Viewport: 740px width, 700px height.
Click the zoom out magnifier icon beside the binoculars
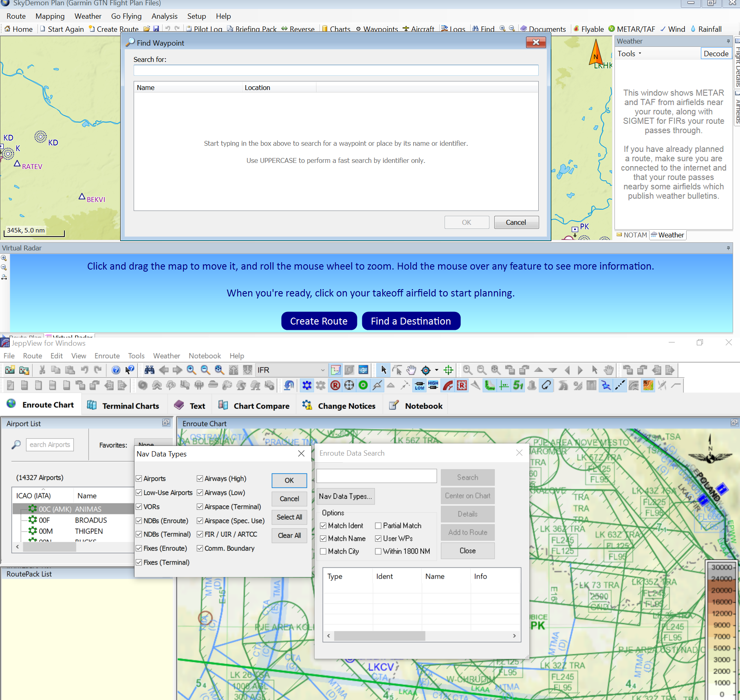tap(205, 370)
